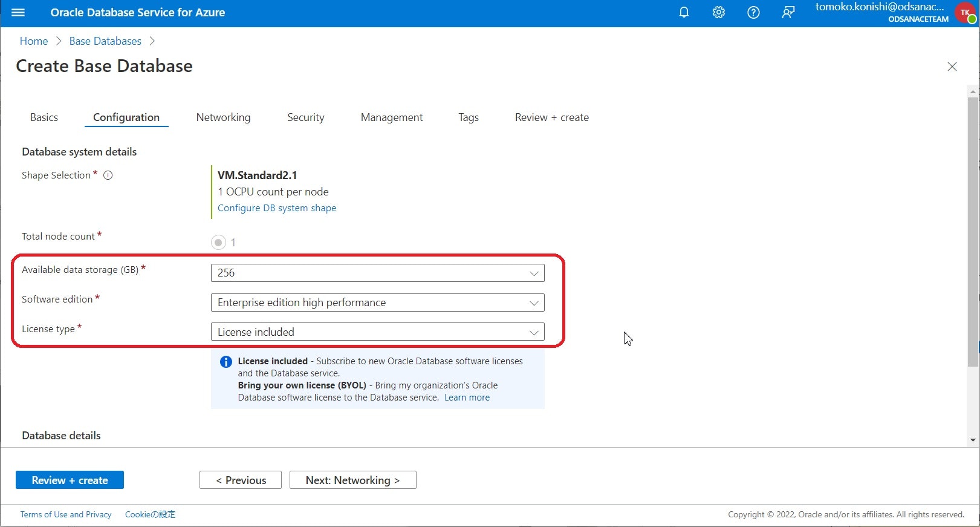The width and height of the screenshot is (980, 527).
Task: Click the scrollbar up arrow
Action: tap(973, 92)
